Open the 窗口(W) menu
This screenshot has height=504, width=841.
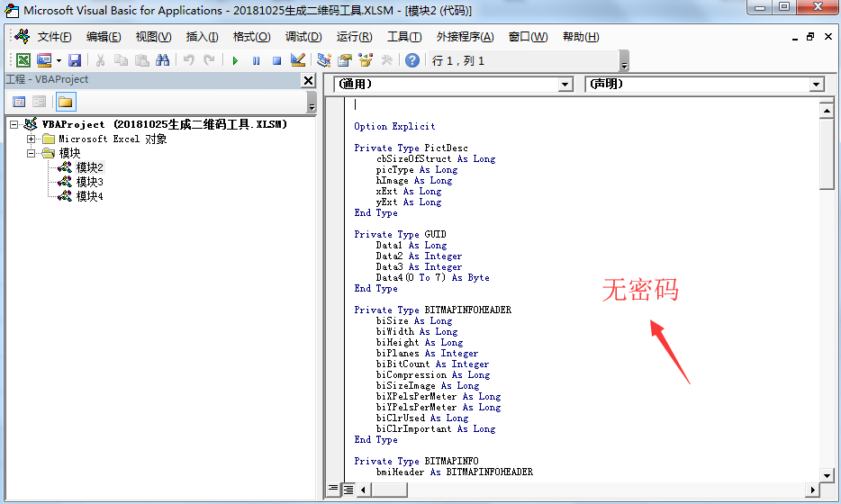pos(528,37)
